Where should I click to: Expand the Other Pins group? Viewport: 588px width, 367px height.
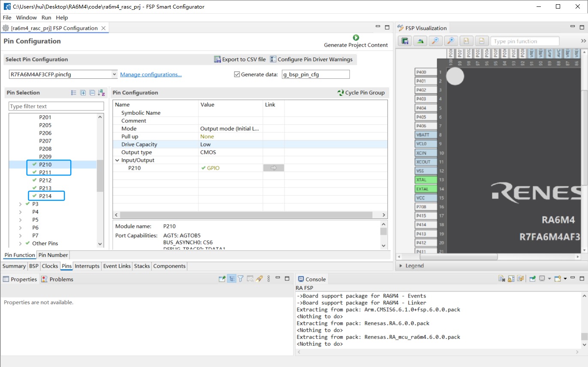(20, 244)
